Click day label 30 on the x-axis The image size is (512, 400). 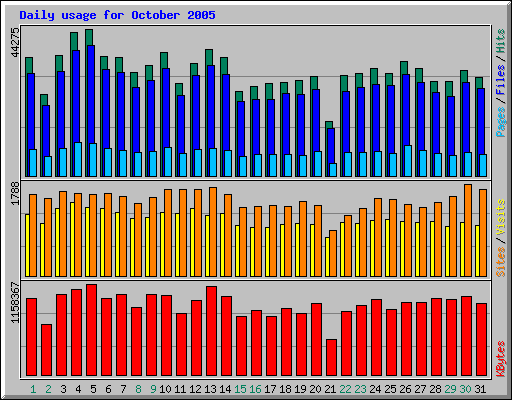465,389
